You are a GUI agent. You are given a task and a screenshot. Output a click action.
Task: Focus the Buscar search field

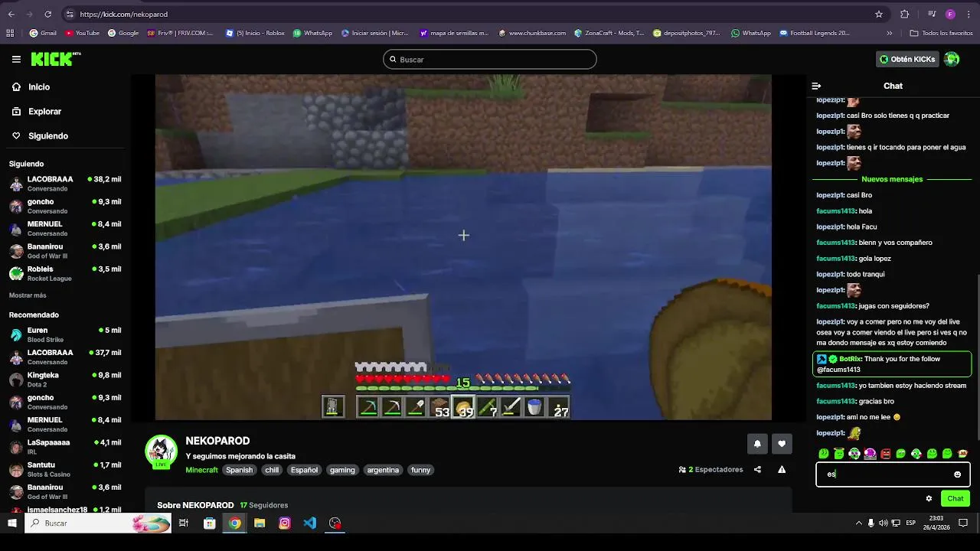click(x=490, y=60)
